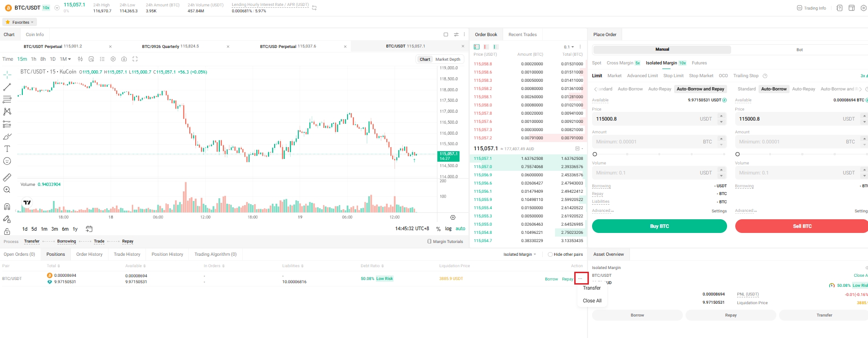The height and width of the screenshot is (338, 868).
Task: Select the text annotation tool
Action: pyautogui.click(x=7, y=149)
